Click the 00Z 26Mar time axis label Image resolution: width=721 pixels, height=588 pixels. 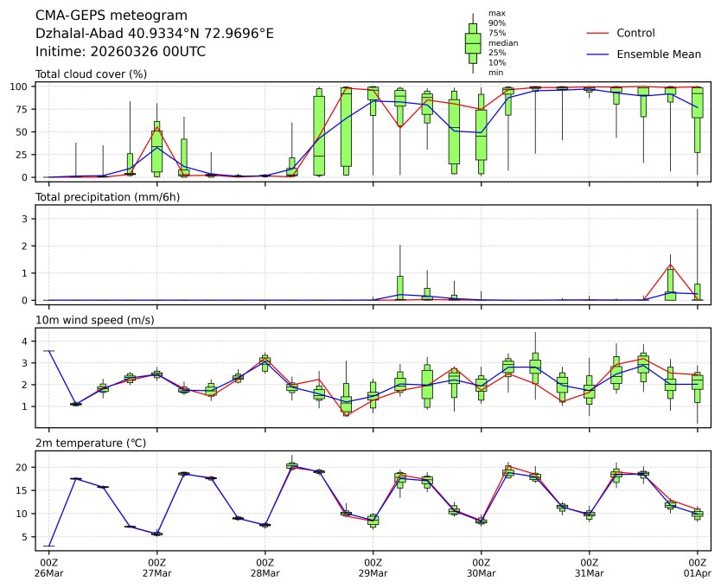coord(48,567)
